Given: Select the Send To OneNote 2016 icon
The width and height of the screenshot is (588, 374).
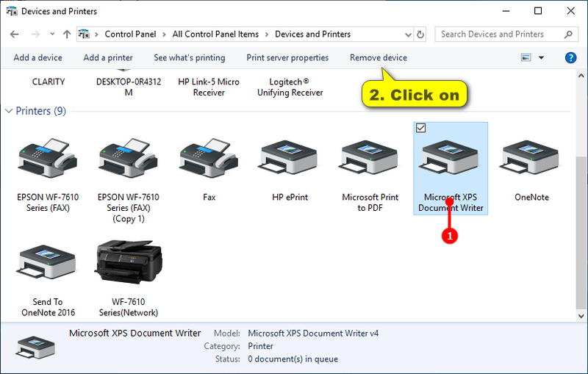Looking at the screenshot, I should click(x=48, y=262).
